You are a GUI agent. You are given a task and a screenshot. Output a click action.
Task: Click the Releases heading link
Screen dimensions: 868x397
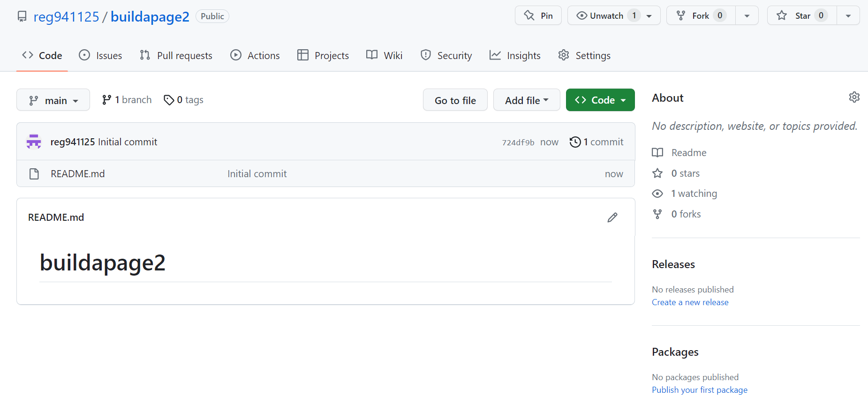pos(673,264)
